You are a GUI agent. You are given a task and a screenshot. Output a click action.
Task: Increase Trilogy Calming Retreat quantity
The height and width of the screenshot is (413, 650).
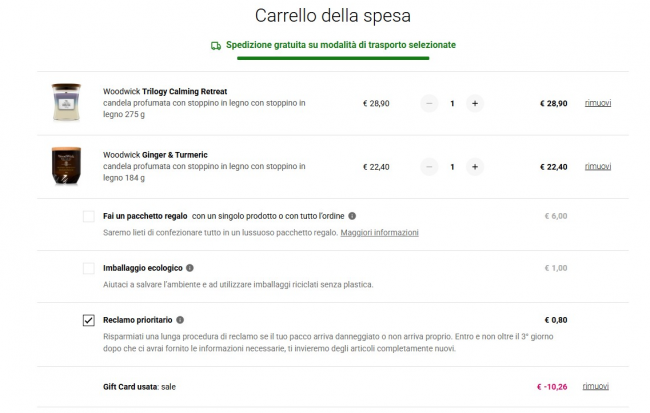[474, 103]
